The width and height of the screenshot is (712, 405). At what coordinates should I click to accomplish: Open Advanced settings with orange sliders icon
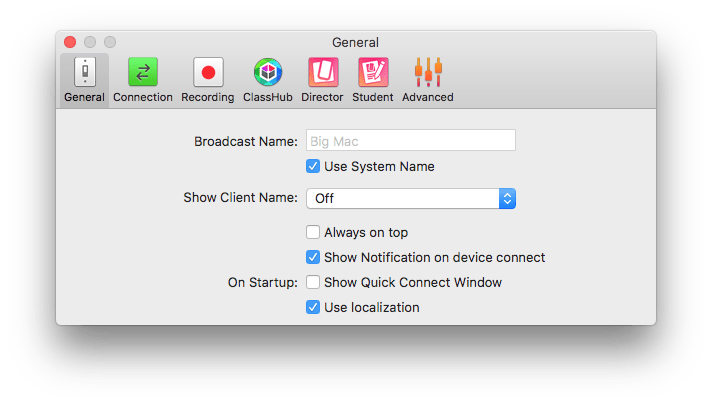coord(428,73)
